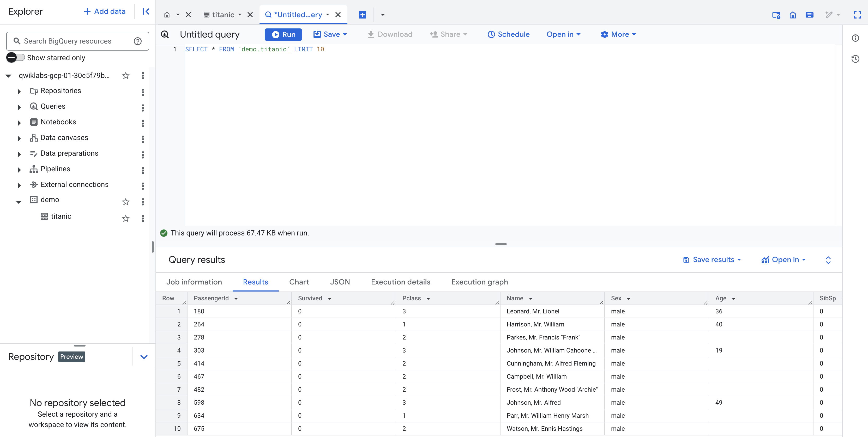This screenshot has width=868, height=437.
Task: Close the Untitled query tab
Action: 338,15
